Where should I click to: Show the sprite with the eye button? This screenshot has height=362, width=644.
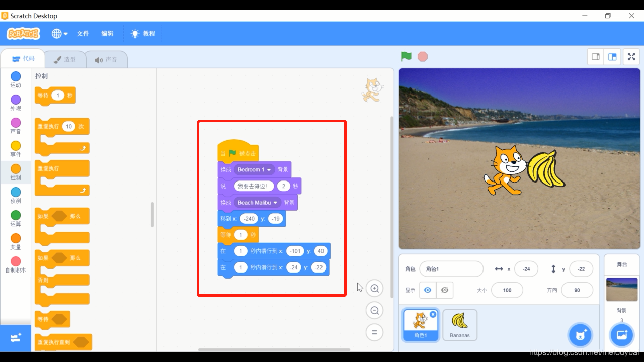pyautogui.click(x=428, y=290)
